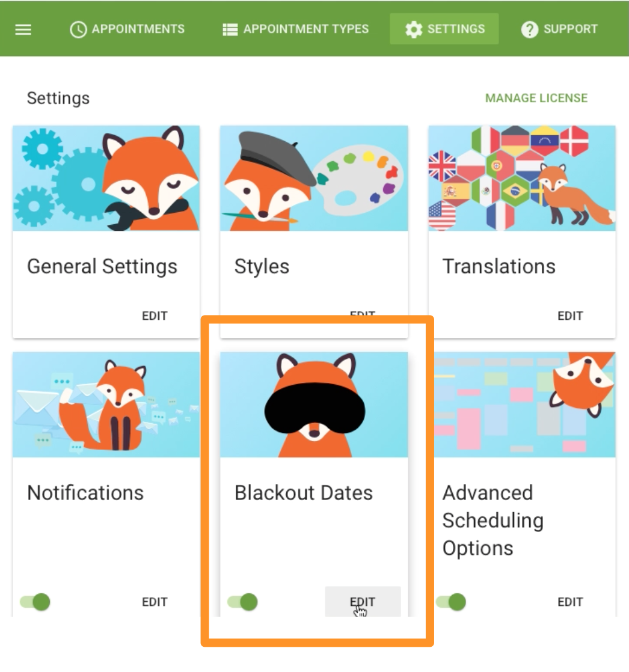The height and width of the screenshot is (672, 629).
Task: Switch to Appointment Types tab
Action: (x=296, y=29)
